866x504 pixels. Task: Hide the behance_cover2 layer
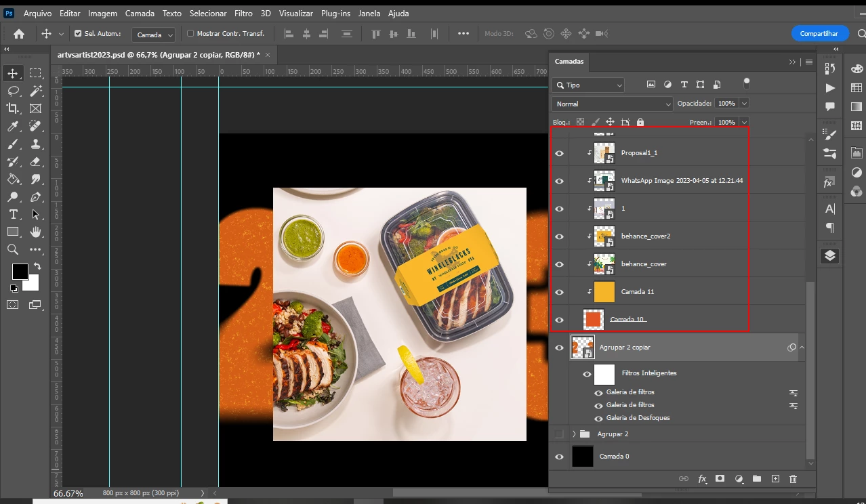point(559,236)
